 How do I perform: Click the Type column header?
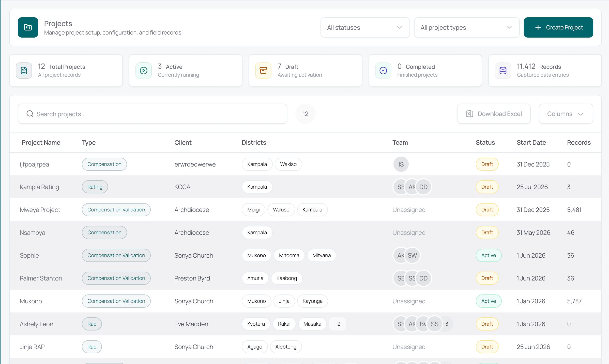(89, 142)
